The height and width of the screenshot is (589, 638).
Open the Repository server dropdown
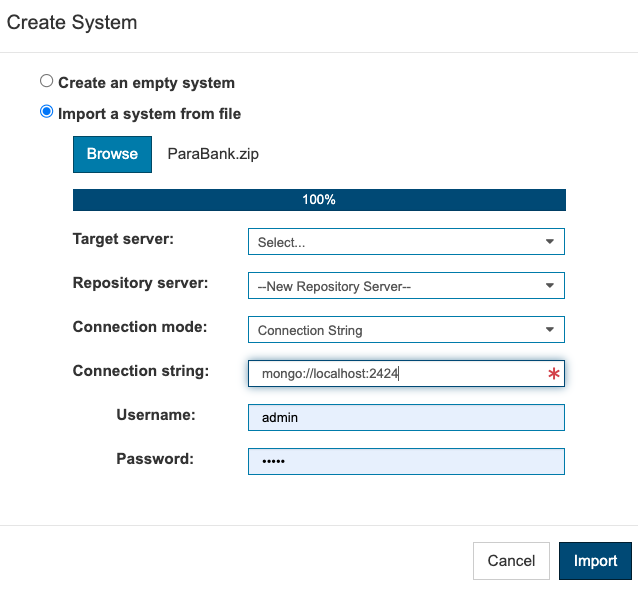point(406,286)
